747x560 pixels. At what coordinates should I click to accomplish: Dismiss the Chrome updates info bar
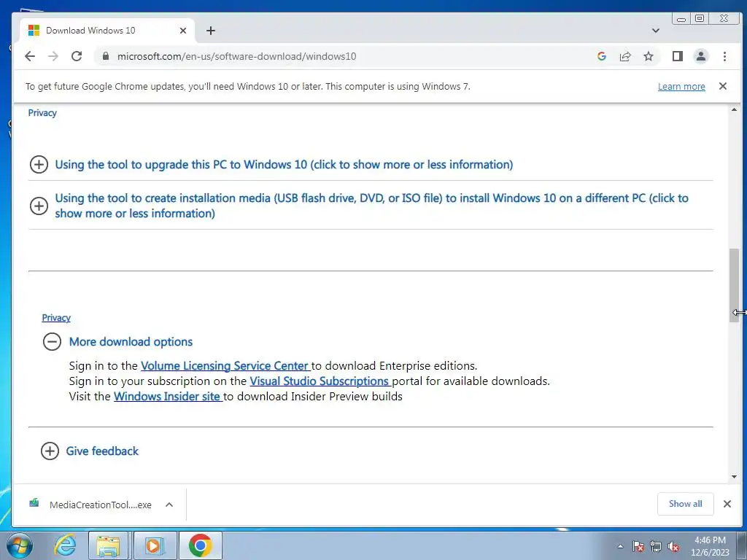(723, 86)
